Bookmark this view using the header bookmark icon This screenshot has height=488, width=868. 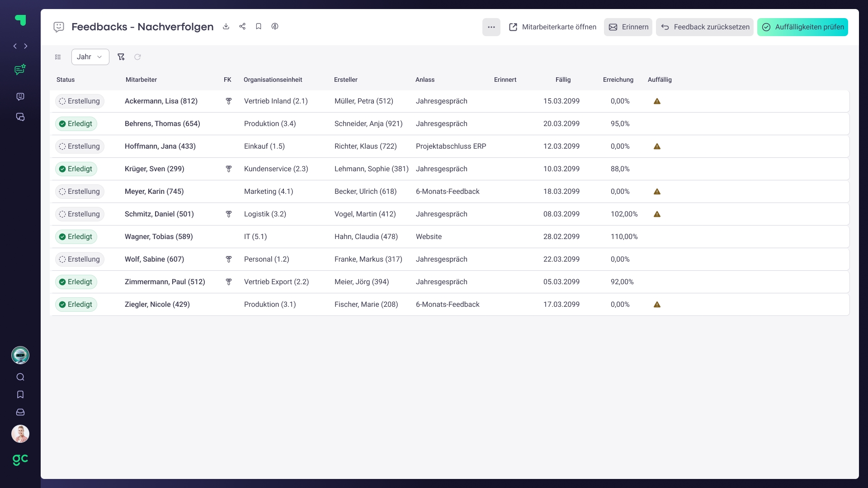coord(259,27)
